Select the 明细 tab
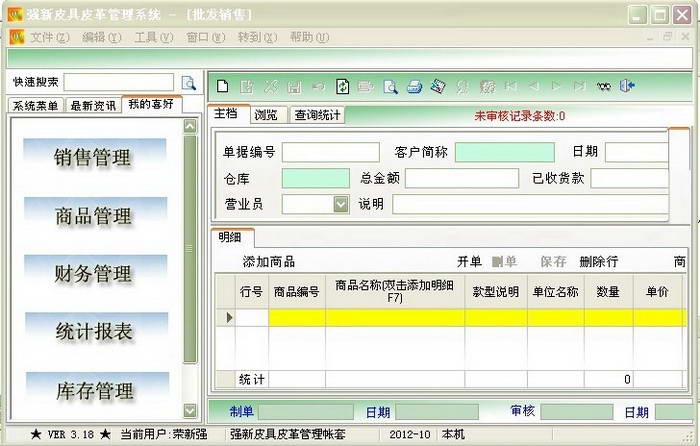 pyautogui.click(x=232, y=237)
